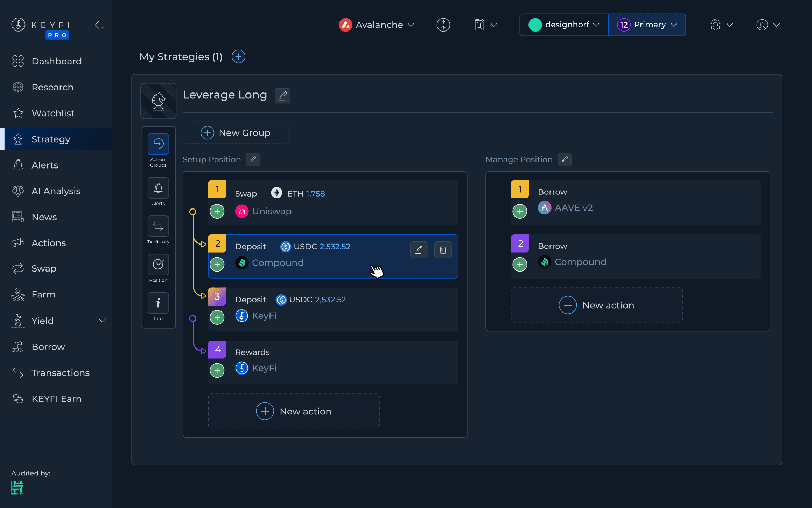Screen dimensions: 812x508
Task: Add a branch to the Swap Uniswap step
Action: pyautogui.click(x=217, y=211)
